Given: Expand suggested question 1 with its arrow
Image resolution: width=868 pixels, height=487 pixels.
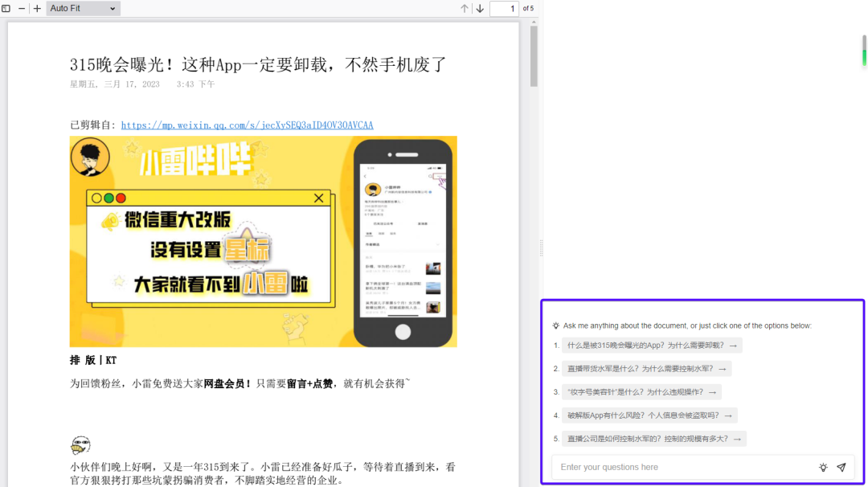Looking at the screenshot, I should pos(733,345).
